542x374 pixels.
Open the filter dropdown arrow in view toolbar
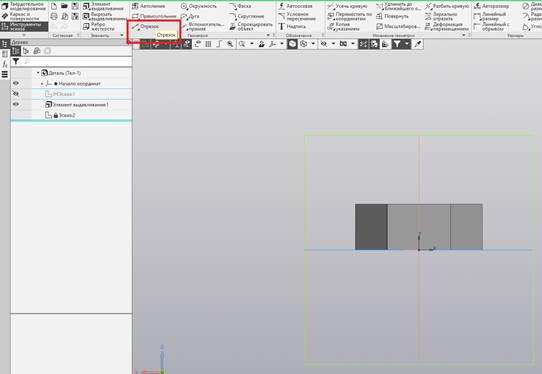[407, 44]
